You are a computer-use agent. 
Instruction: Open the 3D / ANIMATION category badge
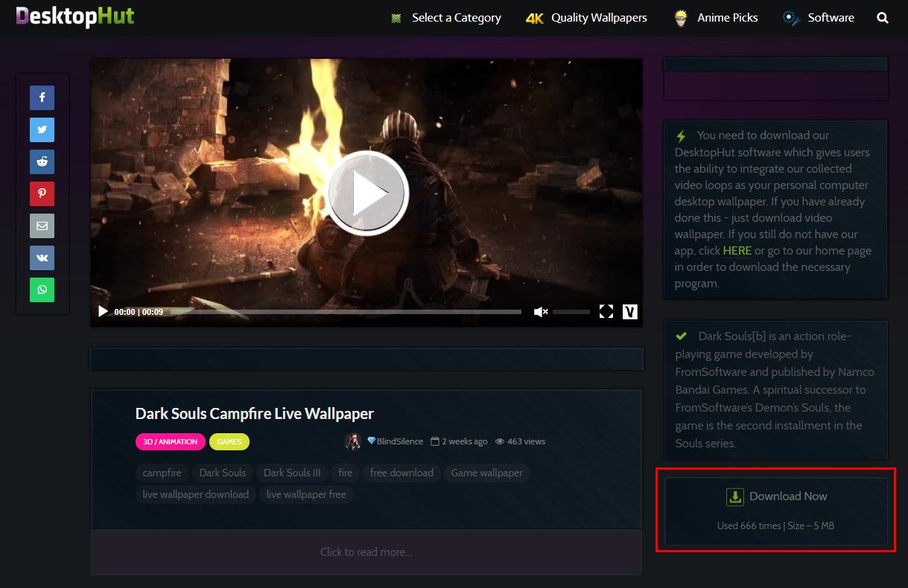170,441
